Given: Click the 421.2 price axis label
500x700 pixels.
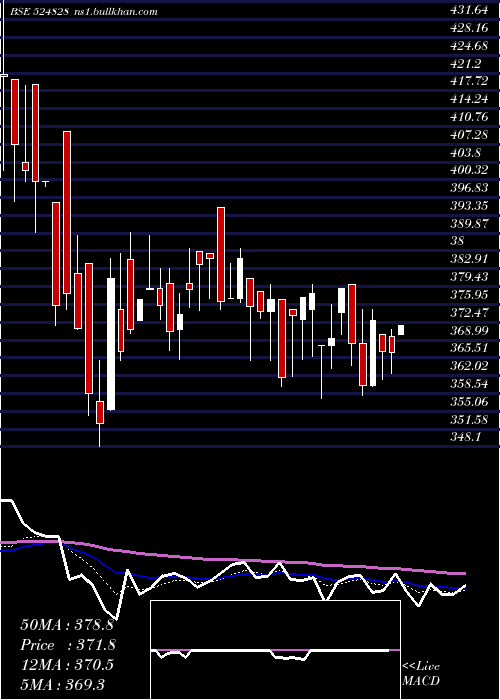Looking at the screenshot, I should [466, 63].
